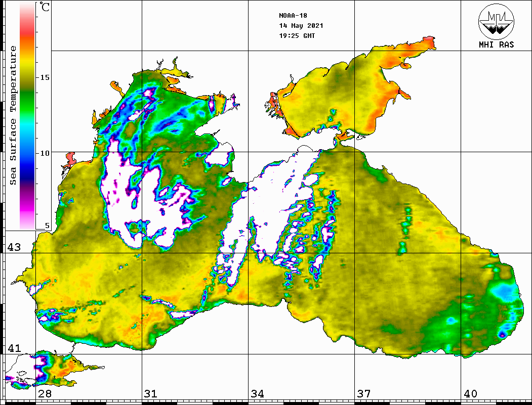Image resolution: width=532 pixels, height=405 pixels.
Task: Click latitude label 43
Action: pos(14,247)
